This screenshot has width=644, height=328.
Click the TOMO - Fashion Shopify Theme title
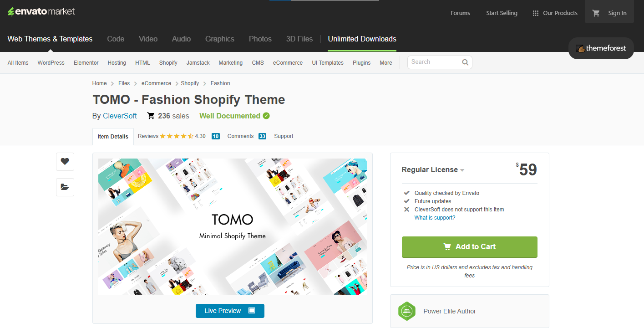click(x=188, y=100)
